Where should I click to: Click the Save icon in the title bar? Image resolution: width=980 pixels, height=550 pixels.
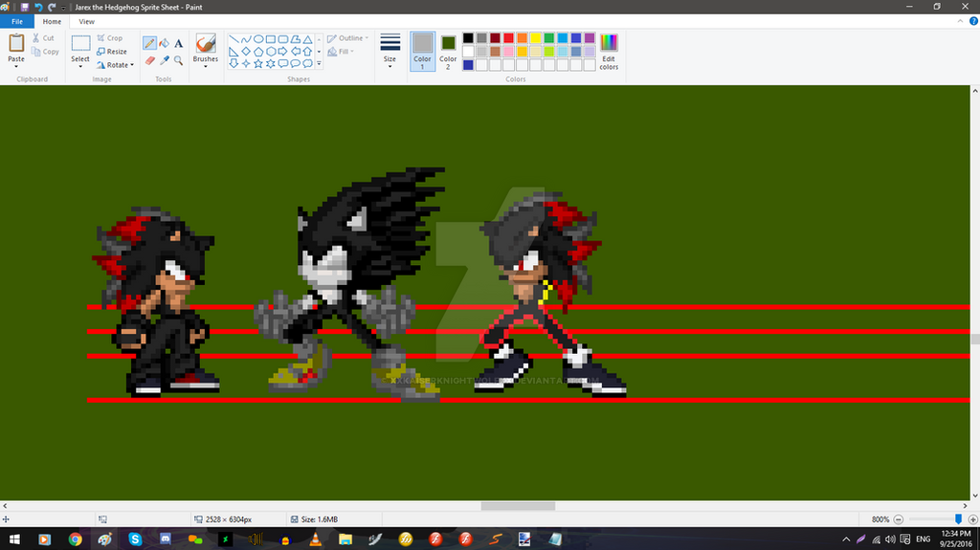(25, 7)
